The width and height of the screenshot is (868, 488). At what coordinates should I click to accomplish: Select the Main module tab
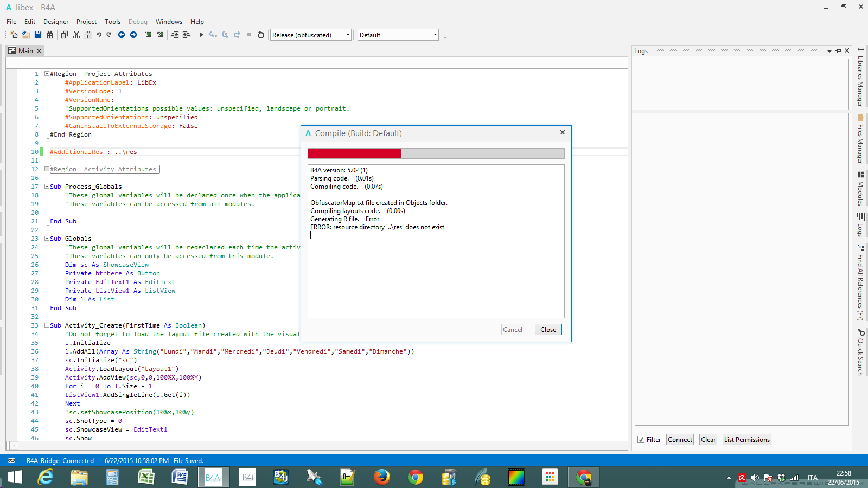(25, 51)
